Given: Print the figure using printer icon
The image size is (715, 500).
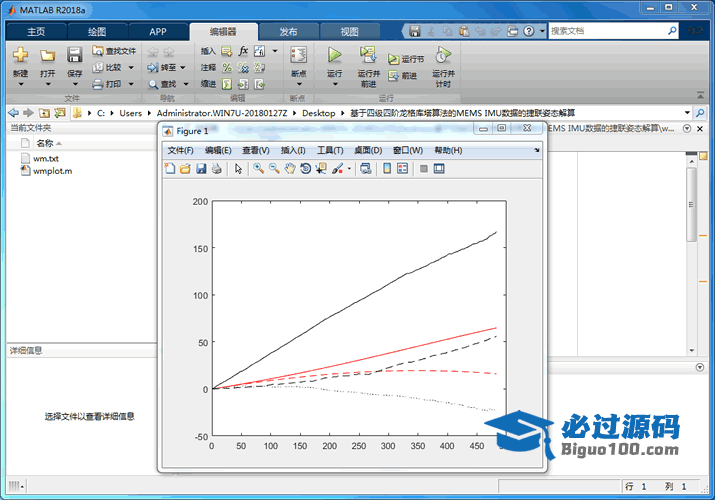Looking at the screenshot, I should coord(216,169).
